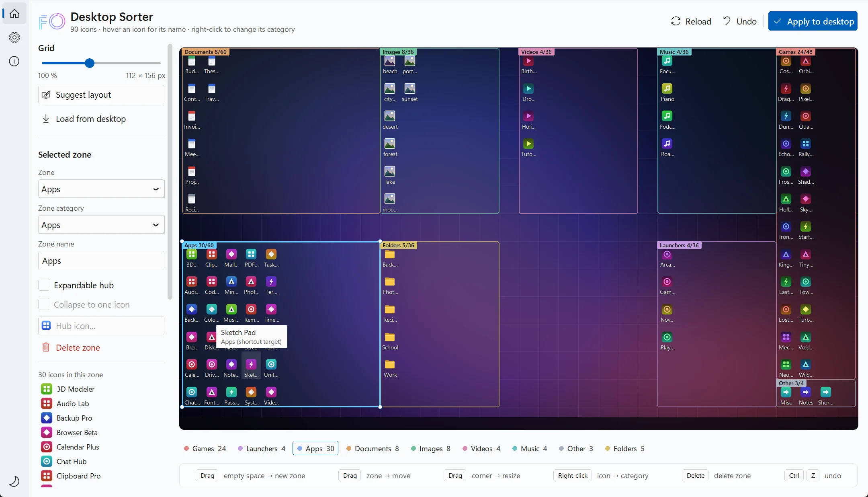Open the Settings gear in sidebar
Screen dimensions: 868x497
click(14, 37)
